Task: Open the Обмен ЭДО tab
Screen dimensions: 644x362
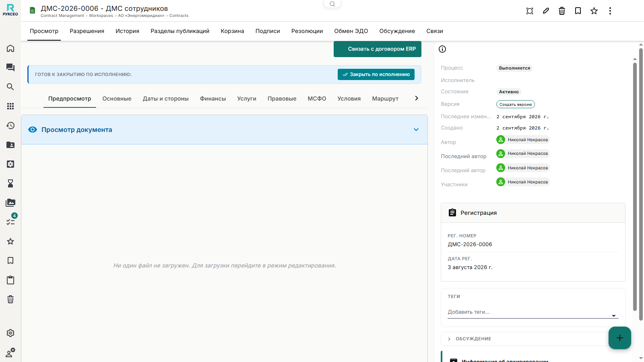Action: (x=351, y=31)
